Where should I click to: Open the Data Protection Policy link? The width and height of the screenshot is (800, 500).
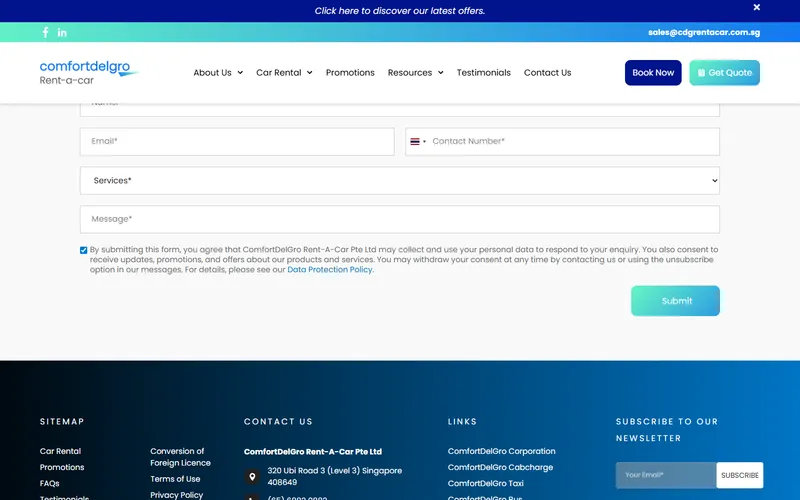[330, 269]
